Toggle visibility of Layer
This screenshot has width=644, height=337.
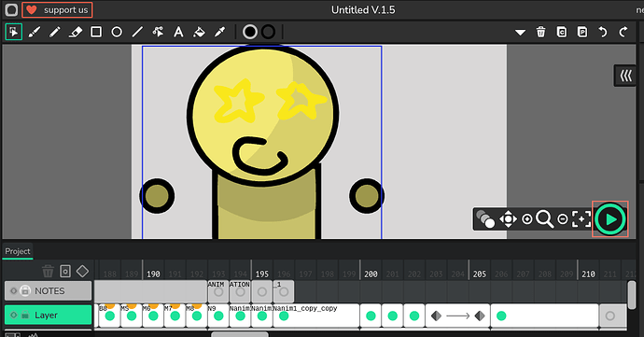click(14, 316)
